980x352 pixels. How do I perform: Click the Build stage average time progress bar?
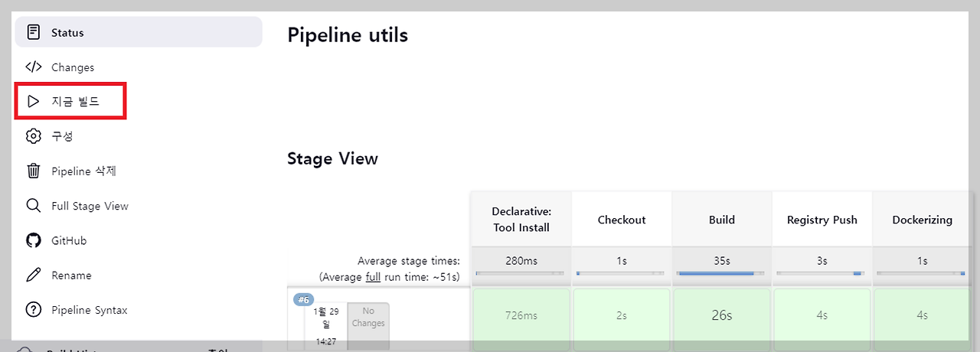pyautogui.click(x=720, y=272)
